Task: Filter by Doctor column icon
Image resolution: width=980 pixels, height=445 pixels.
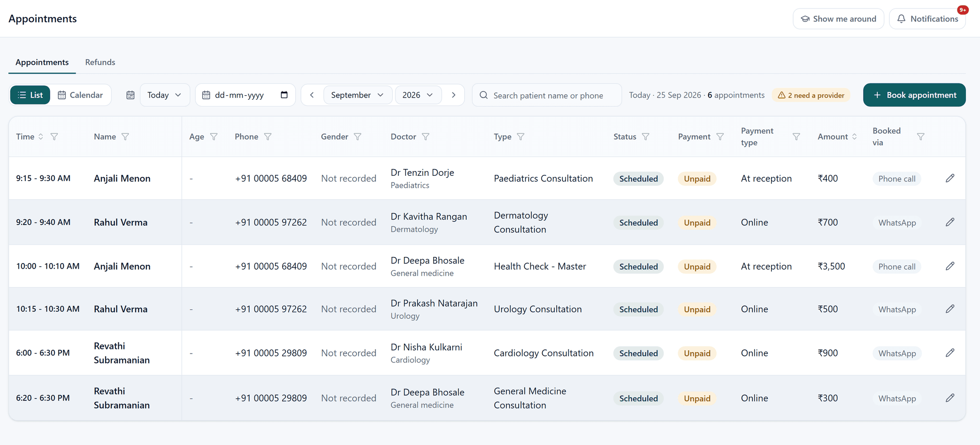Action: coord(426,136)
